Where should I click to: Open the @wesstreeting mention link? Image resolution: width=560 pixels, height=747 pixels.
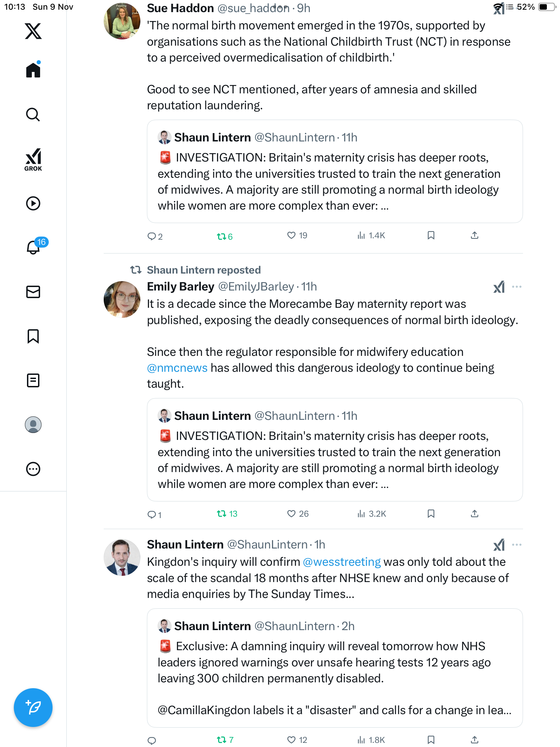tap(342, 562)
